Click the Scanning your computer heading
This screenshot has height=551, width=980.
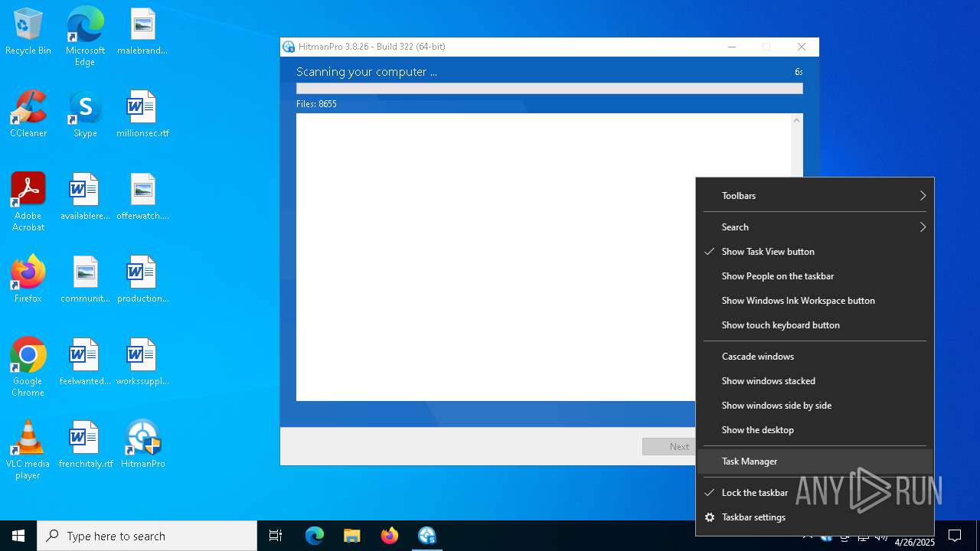(367, 72)
